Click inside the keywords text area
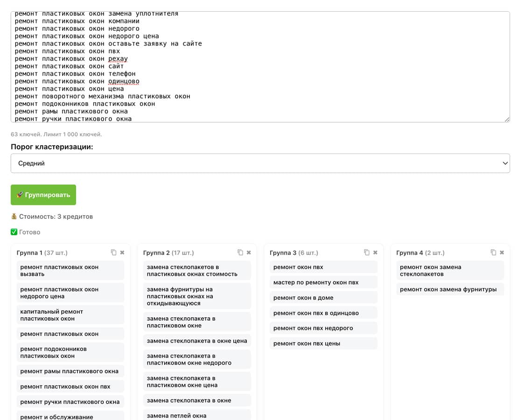This screenshot has width=518, height=420. point(260,67)
